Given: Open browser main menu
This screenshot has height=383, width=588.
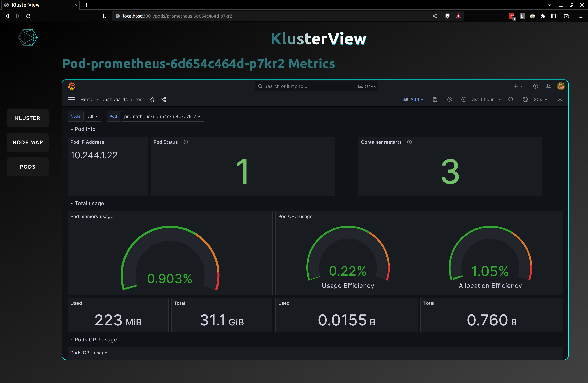Looking at the screenshot, I should point(581,16).
